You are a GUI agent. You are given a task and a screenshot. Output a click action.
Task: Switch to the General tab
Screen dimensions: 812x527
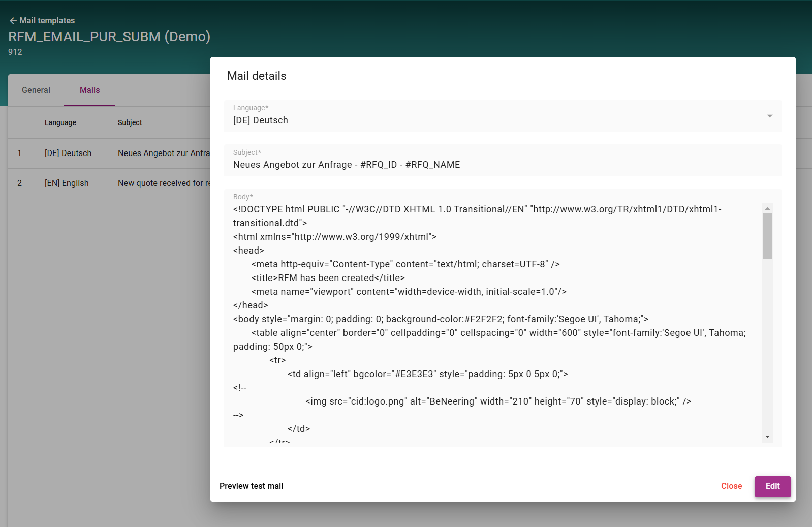point(36,90)
